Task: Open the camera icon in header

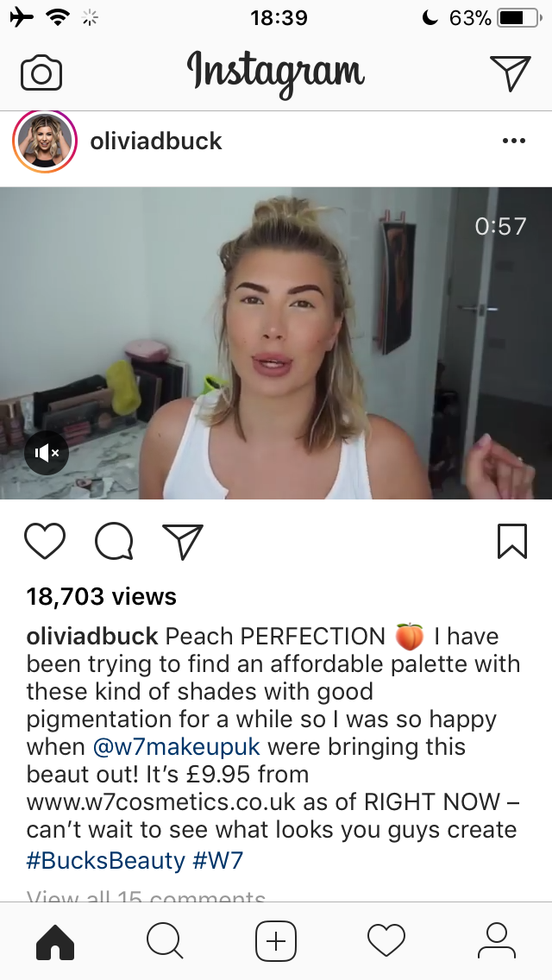Action: 41,73
